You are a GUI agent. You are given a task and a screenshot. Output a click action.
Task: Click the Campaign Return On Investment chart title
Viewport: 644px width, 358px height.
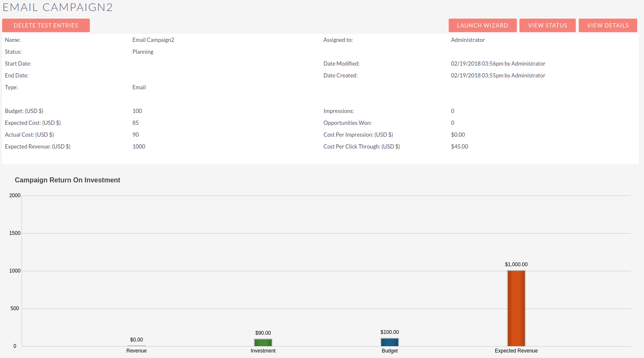pos(67,180)
